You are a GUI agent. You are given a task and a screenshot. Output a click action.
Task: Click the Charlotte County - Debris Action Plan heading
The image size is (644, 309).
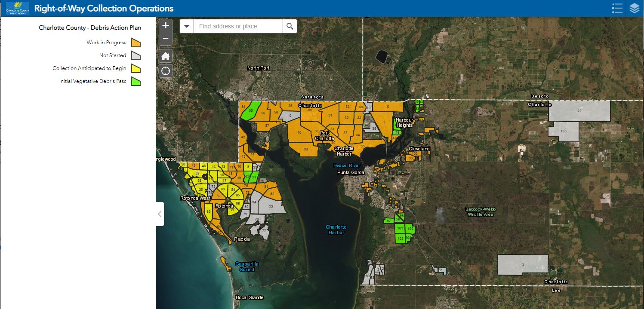click(90, 28)
